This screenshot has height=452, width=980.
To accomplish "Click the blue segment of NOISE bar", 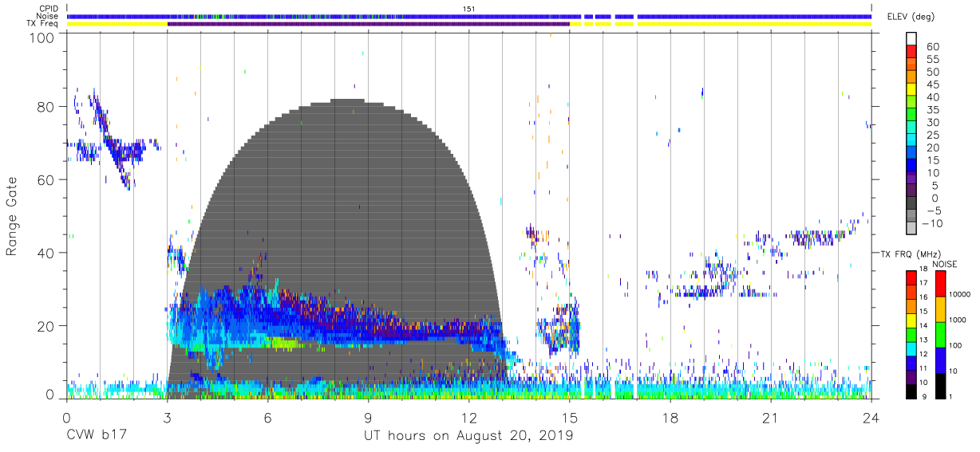I will [939, 360].
